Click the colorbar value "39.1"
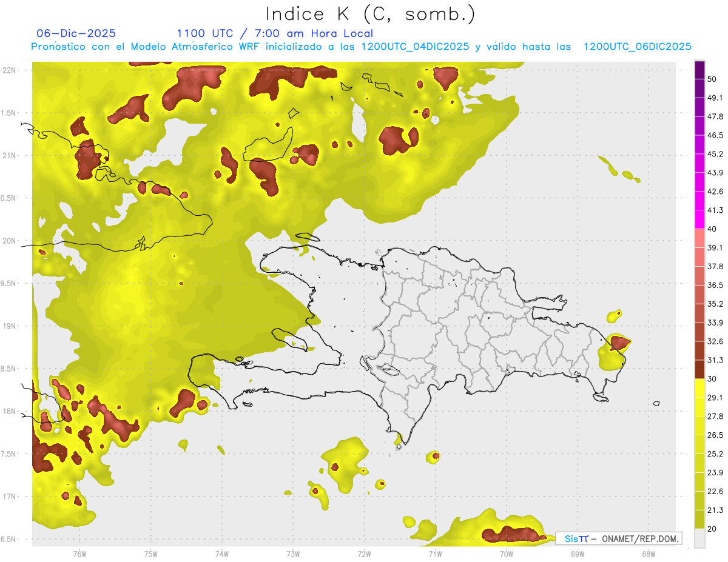The width and height of the screenshot is (728, 562). (x=715, y=248)
